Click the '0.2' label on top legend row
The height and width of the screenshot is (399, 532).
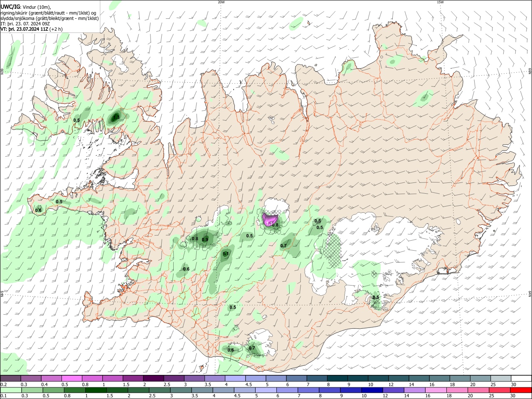[x=4, y=384]
